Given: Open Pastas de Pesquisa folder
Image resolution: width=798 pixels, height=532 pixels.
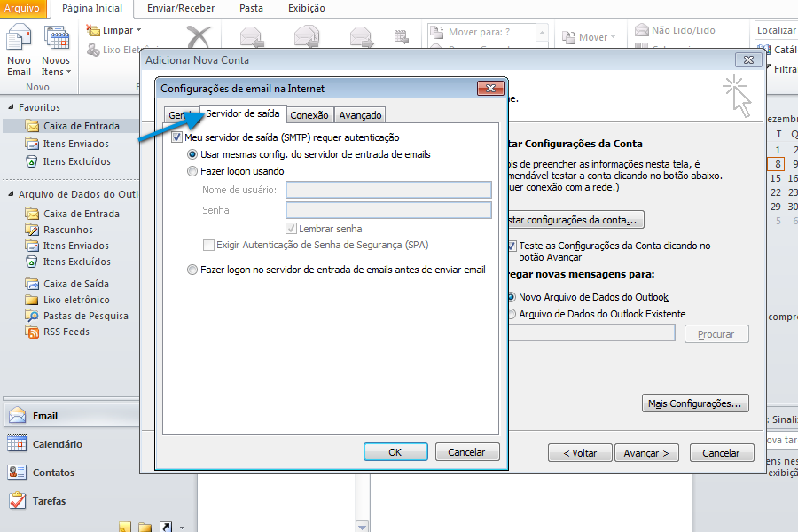Looking at the screenshot, I should click(85, 316).
